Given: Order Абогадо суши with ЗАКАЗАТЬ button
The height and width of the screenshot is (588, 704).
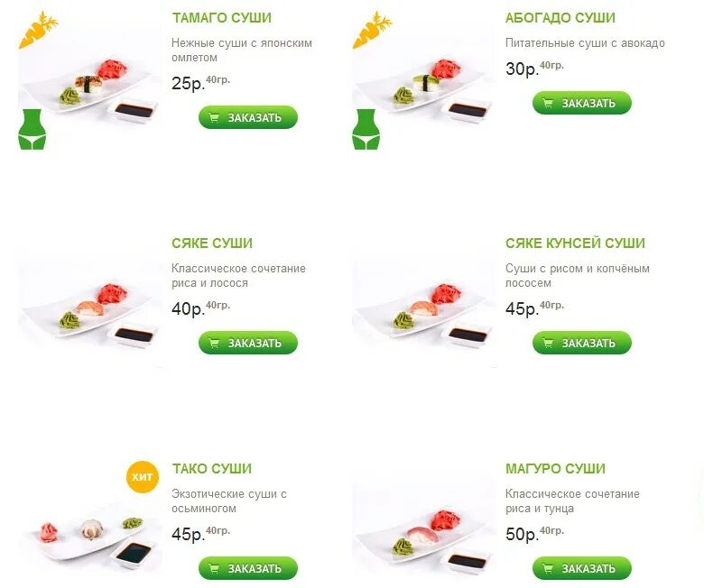Looking at the screenshot, I should (582, 103).
